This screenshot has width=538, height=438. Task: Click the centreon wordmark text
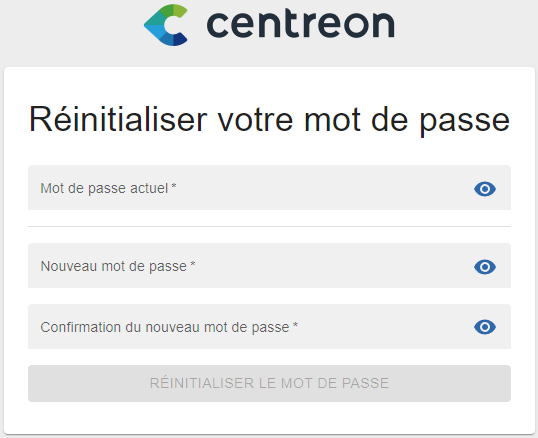[301, 24]
